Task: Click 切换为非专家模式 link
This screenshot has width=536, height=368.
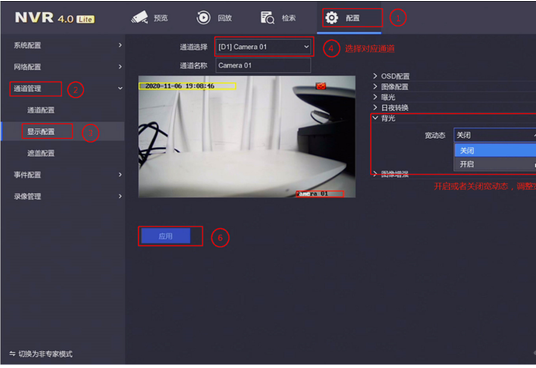Action: [x=45, y=354]
